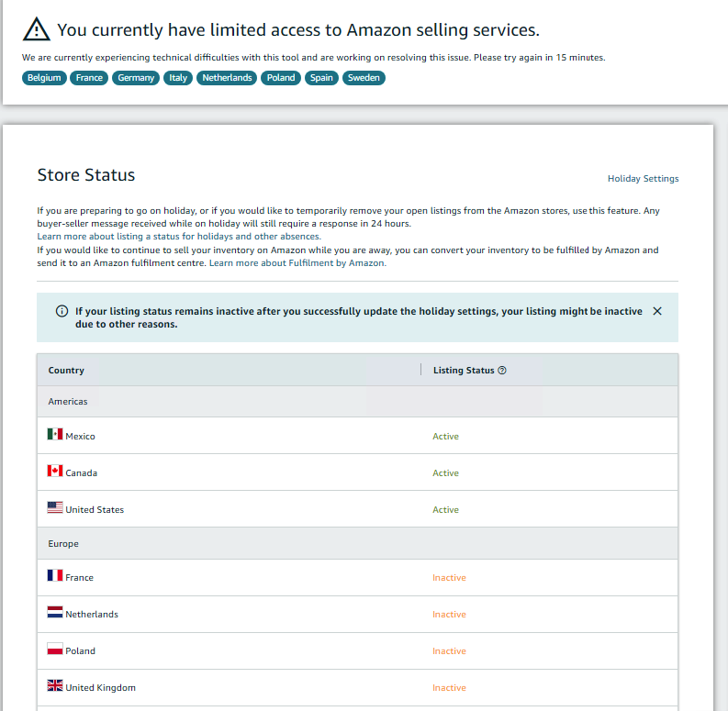
Task: Click the Europe group row
Action: coord(357,543)
